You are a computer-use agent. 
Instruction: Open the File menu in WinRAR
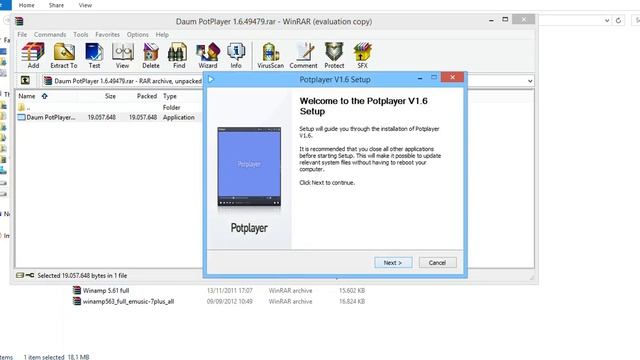pyautogui.click(x=22, y=35)
